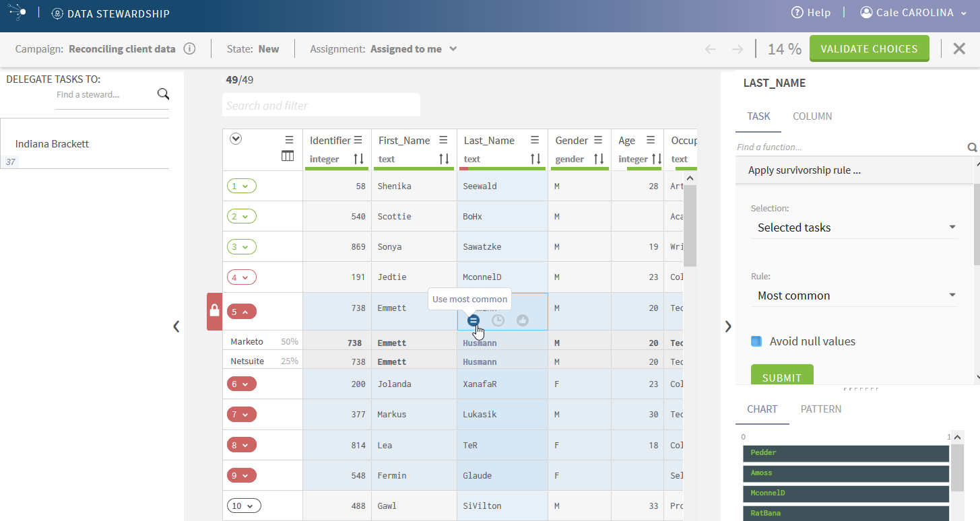980x521 pixels.
Task: Click the thumbs-up icon in the Last_Name cell
Action: 523,320
